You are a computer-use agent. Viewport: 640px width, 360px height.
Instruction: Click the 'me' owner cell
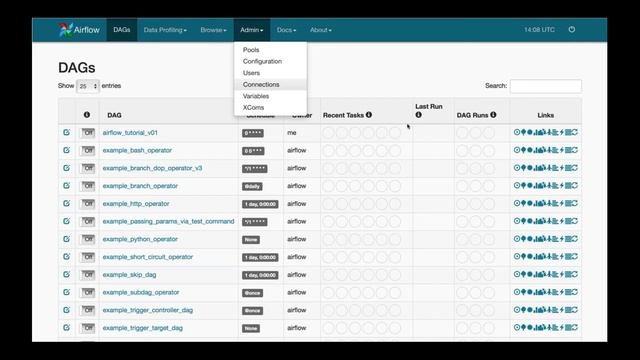click(x=291, y=133)
